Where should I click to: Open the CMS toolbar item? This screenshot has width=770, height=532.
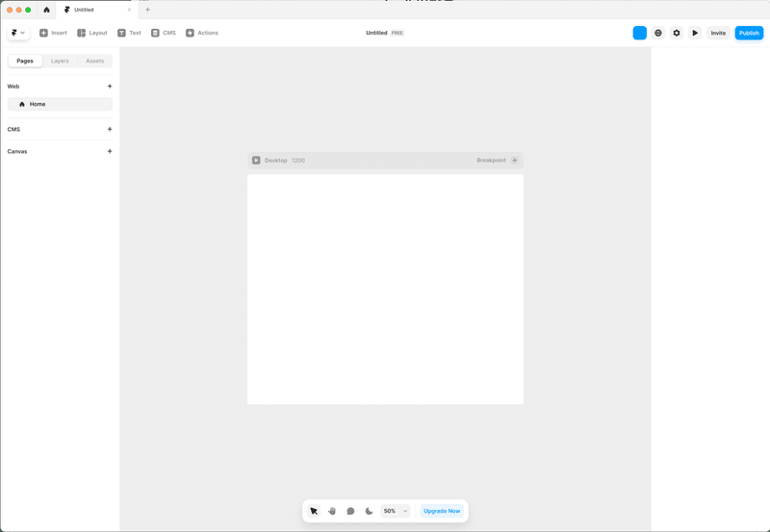tap(164, 33)
